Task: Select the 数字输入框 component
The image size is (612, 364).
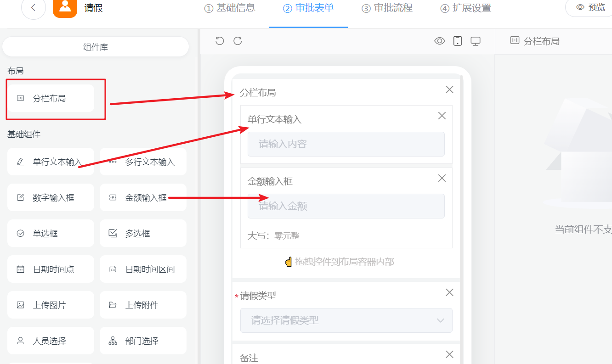Action: pyautogui.click(x=51, y=197)
